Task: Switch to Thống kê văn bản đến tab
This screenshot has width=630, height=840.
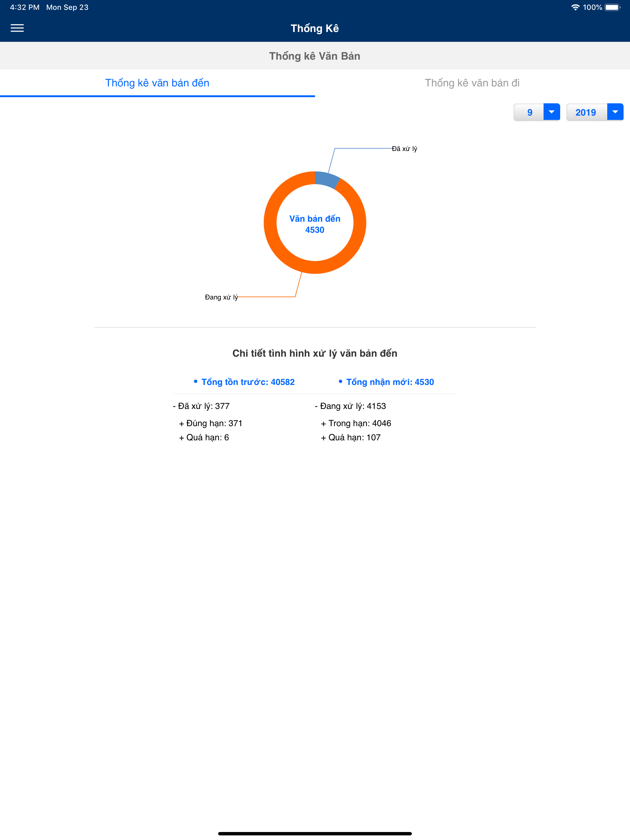Action: point(157,83)
